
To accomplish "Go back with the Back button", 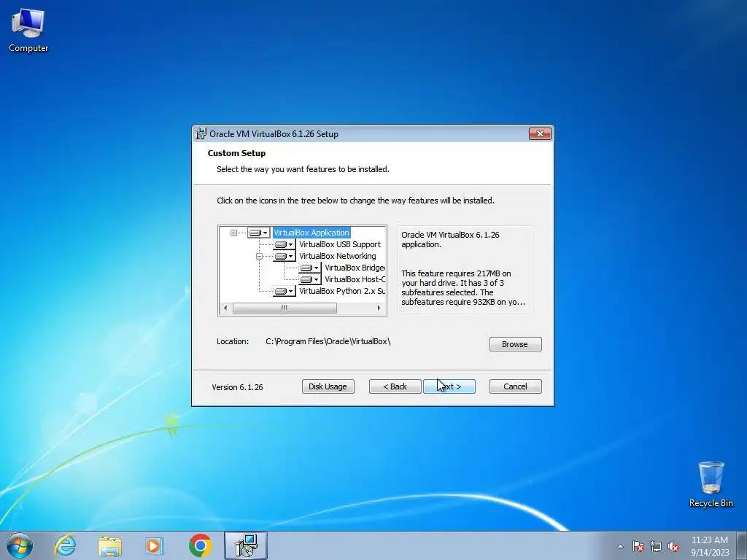I will [395, 386].
